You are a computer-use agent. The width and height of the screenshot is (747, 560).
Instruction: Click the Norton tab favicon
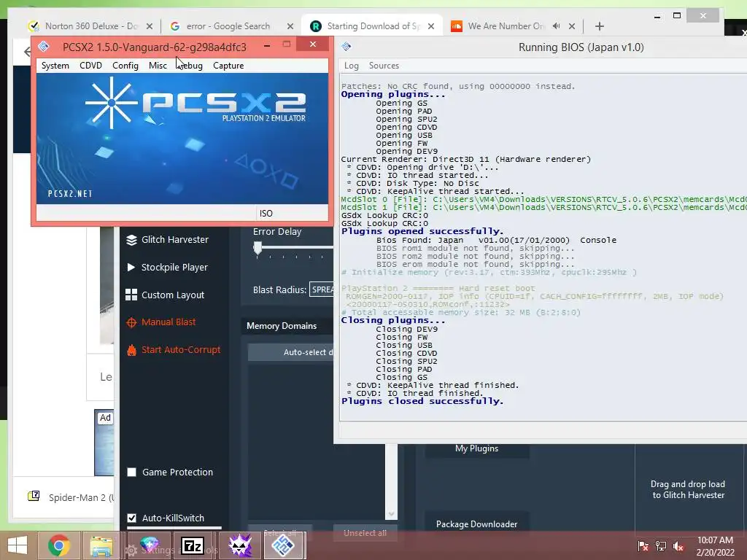click(34, 26)
